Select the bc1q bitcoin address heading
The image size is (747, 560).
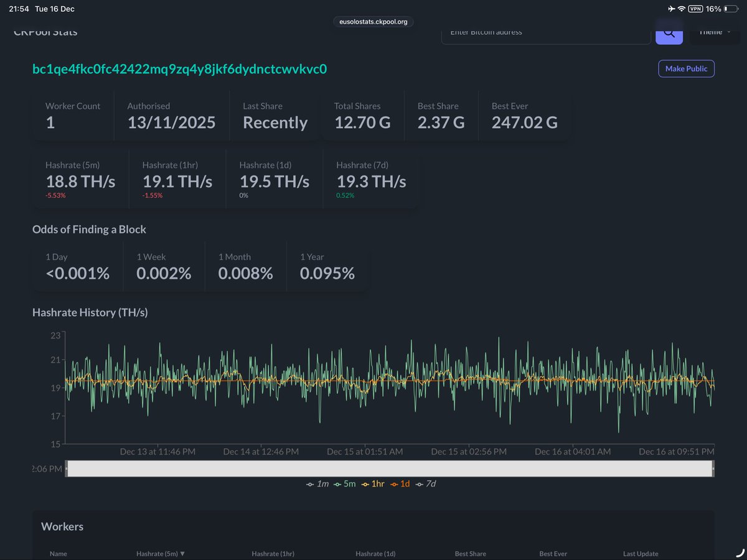[180, 68]
